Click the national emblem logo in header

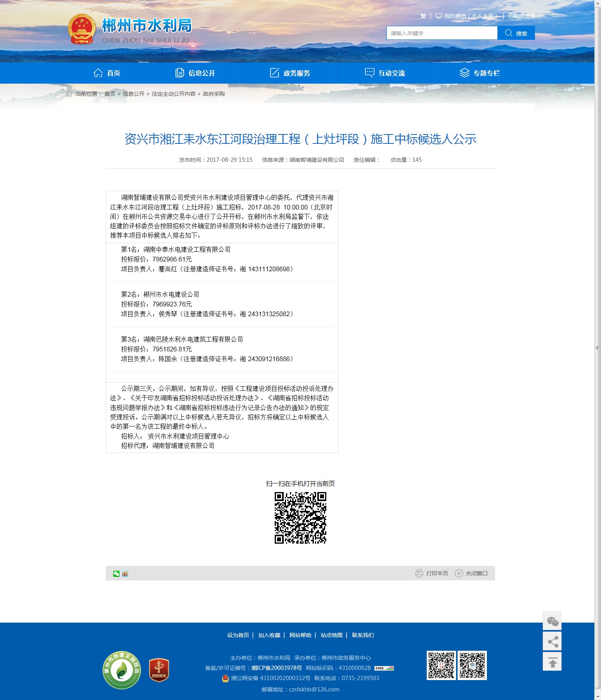(x=82, y=29)
